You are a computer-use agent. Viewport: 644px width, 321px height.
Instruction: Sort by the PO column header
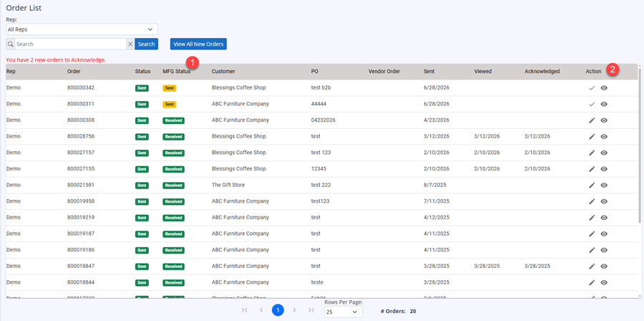[315, 72]
